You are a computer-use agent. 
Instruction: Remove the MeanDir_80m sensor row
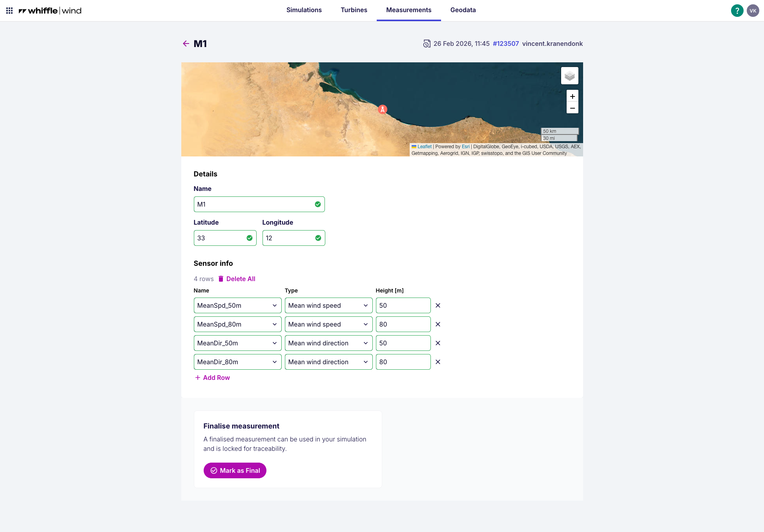[x=438, y=362]
